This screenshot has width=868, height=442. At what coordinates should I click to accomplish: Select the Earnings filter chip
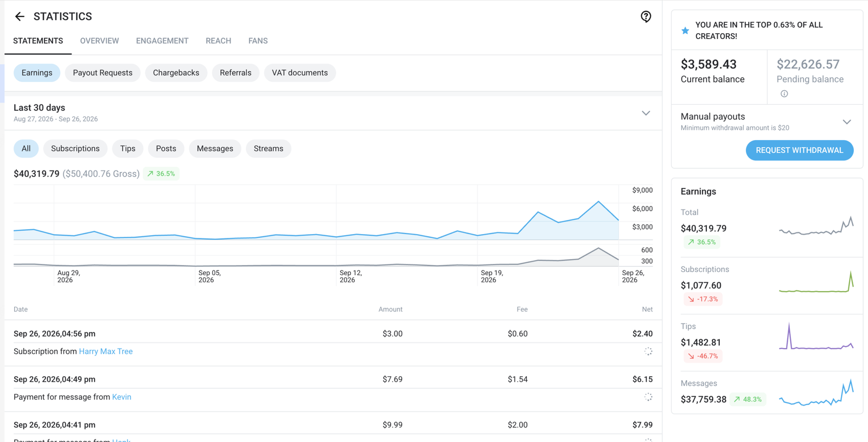point(37,73)
